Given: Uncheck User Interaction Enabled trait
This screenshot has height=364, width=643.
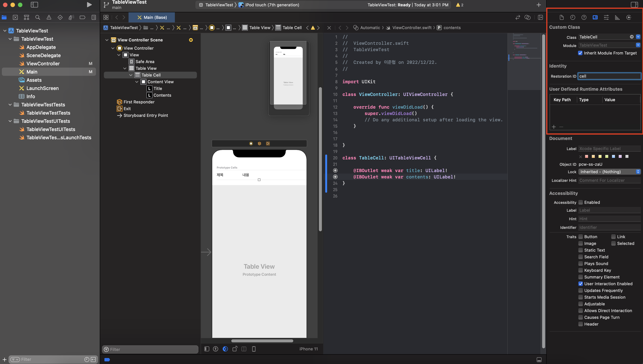Looking at the screenshot, I should tap(580, 284).
